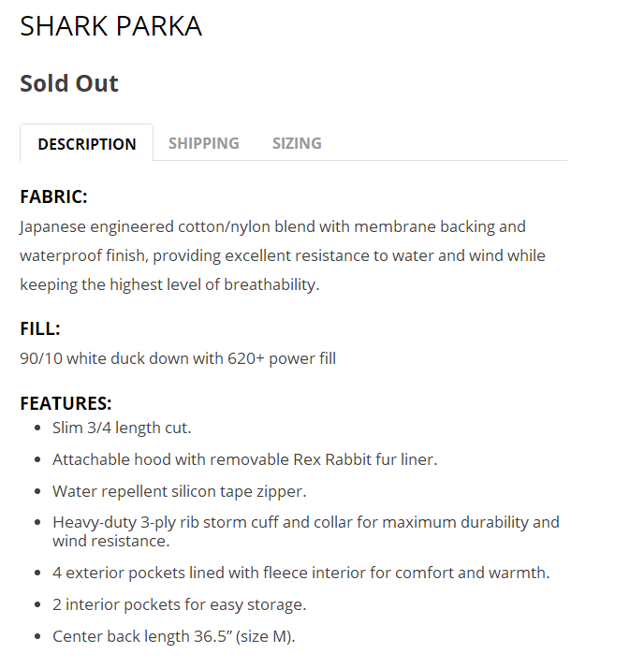Click the 4 exterior pockets feature line
Viewport: 644px width, 668px height.
[300, 573]
